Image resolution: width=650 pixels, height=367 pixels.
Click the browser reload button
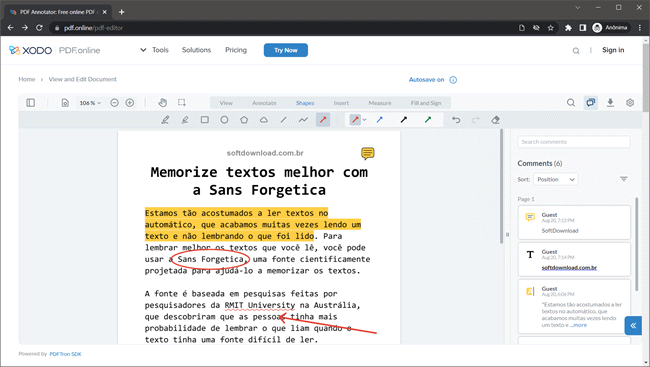coord(39,28)
